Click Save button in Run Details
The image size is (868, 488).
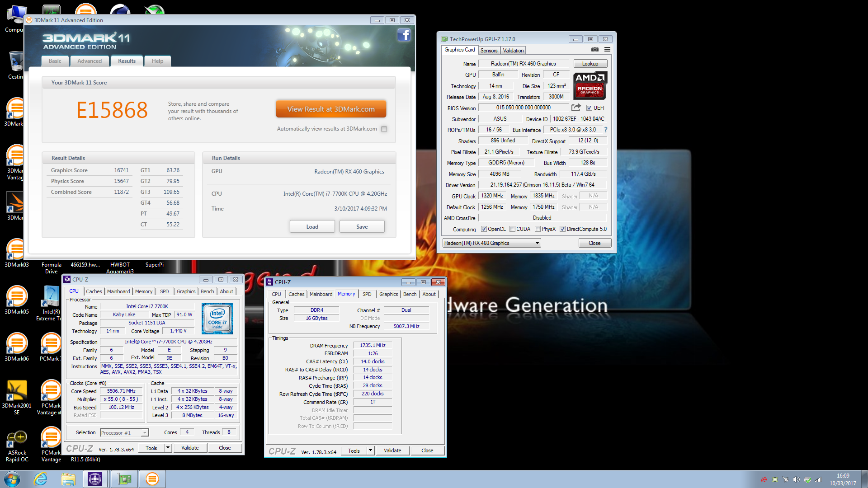tap(362, 227)
